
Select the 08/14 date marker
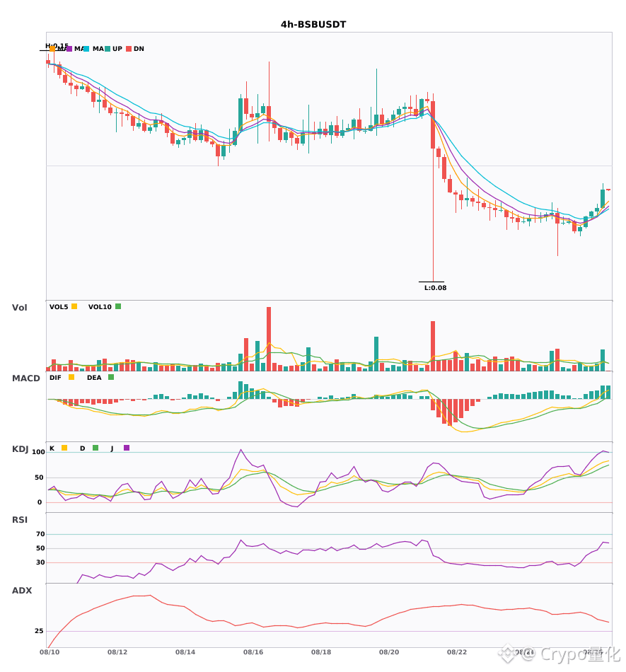(185, 652)
